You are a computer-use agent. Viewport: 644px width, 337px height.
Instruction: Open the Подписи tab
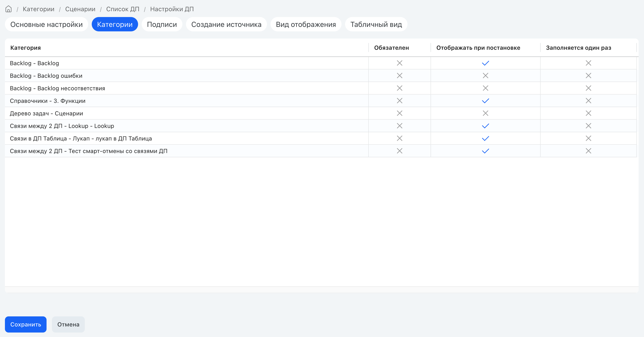(x=162, y=24)
